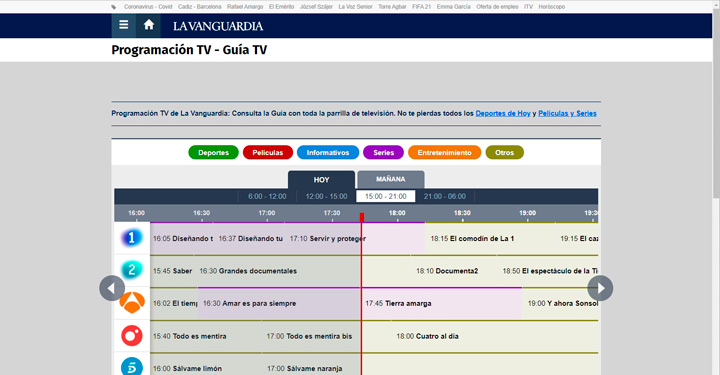Show earlier programs with left arrow

pos(112,288)
